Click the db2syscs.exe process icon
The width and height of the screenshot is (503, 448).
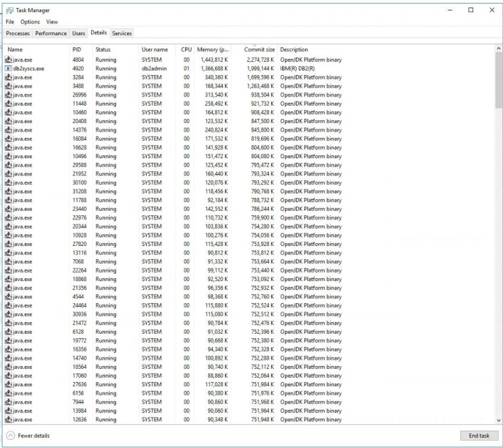click(8, 68)
